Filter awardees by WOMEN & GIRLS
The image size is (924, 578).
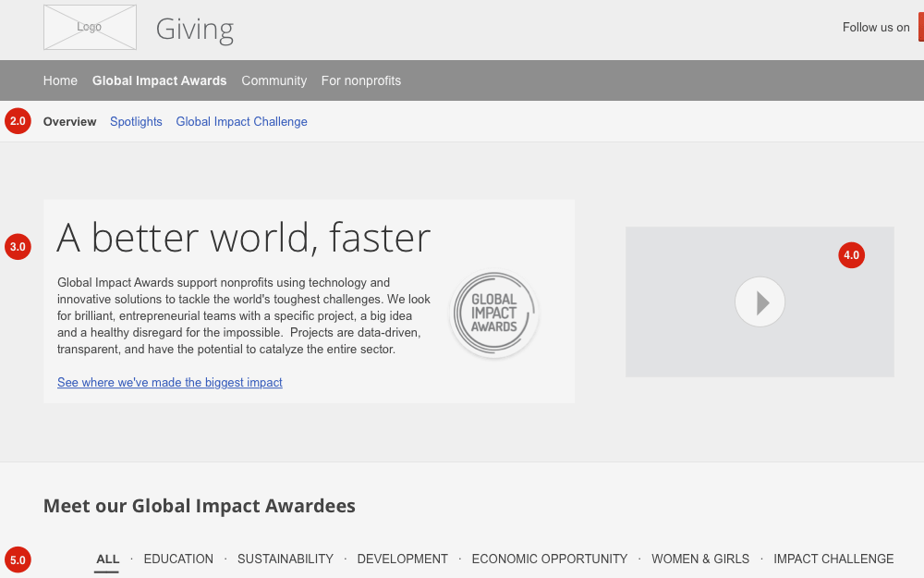700,559
